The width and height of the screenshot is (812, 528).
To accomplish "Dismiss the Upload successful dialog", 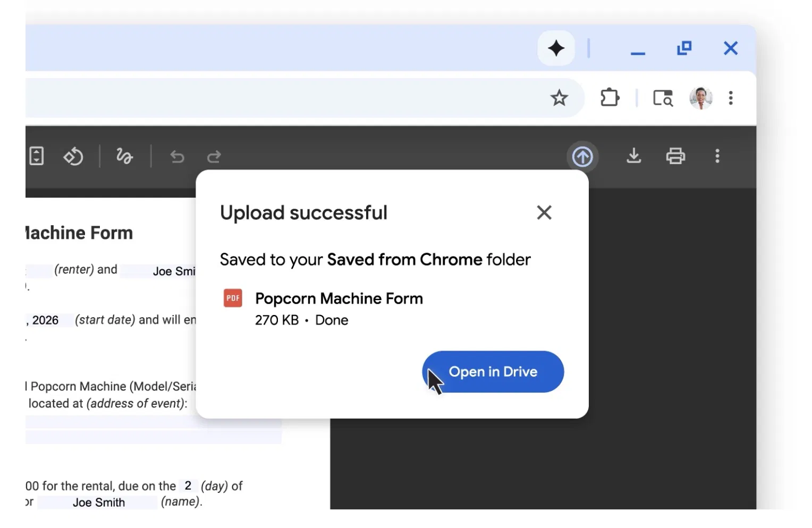I will pos(544,212).
